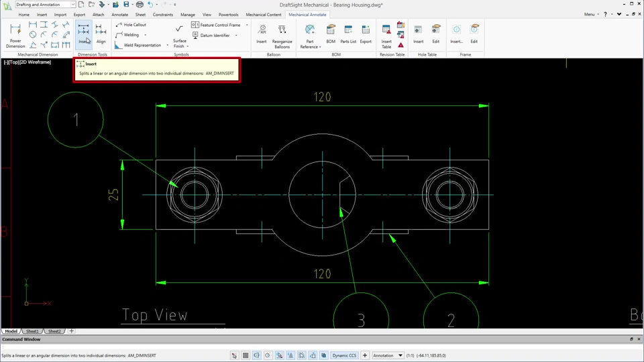Switch to the Mechanical Content tab
Screen dimensions: 644x362
[x=263, y=14]
